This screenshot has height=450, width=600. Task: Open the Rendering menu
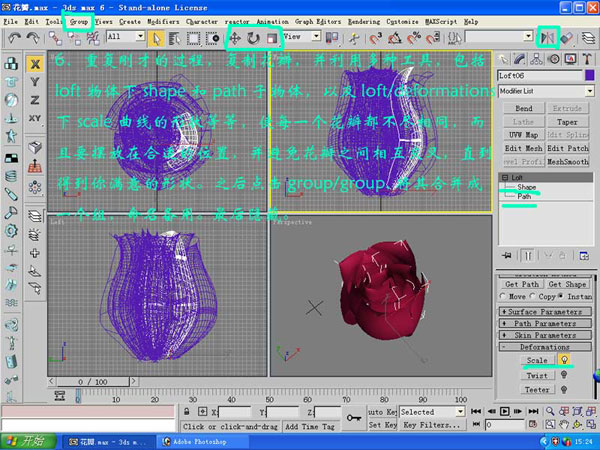[x=364, y=22]
